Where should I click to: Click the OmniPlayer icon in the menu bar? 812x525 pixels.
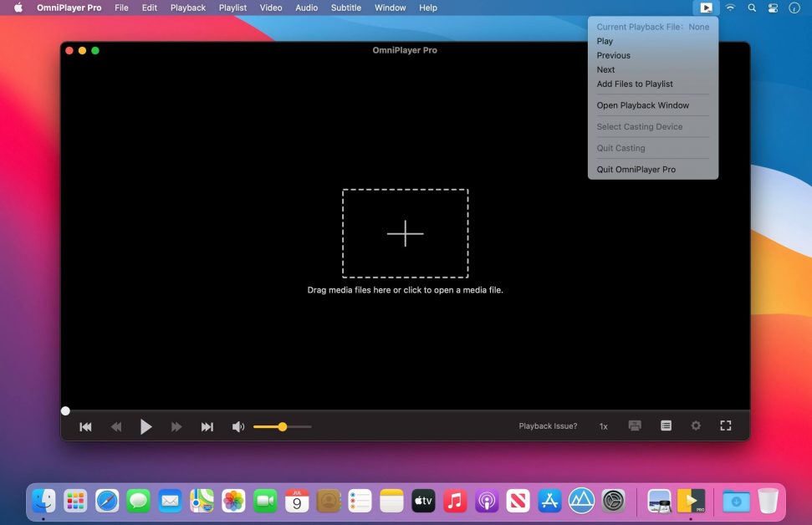(x=707, y=8)
